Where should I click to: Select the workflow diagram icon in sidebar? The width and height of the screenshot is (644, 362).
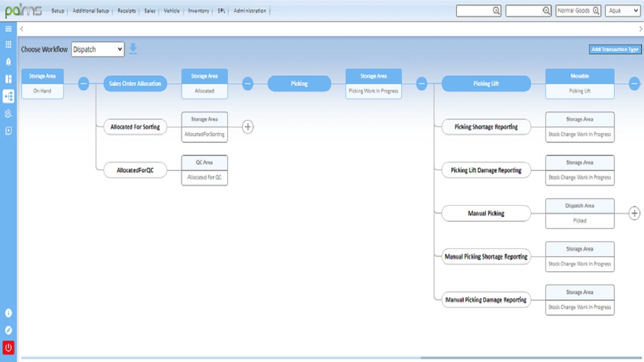(8, 96)
